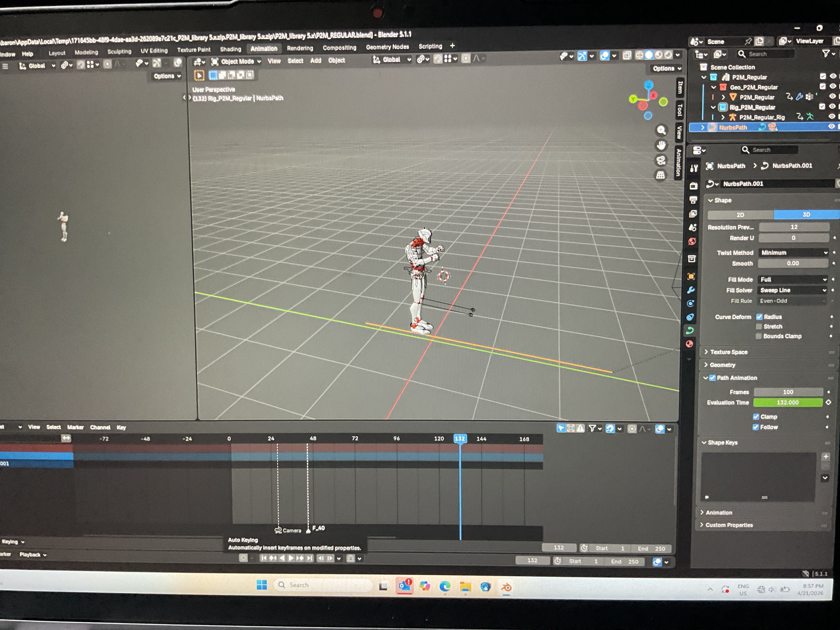840x630 pixels.
Task: Click the hand pan-view gizmo icon
Action: (661, 145)
